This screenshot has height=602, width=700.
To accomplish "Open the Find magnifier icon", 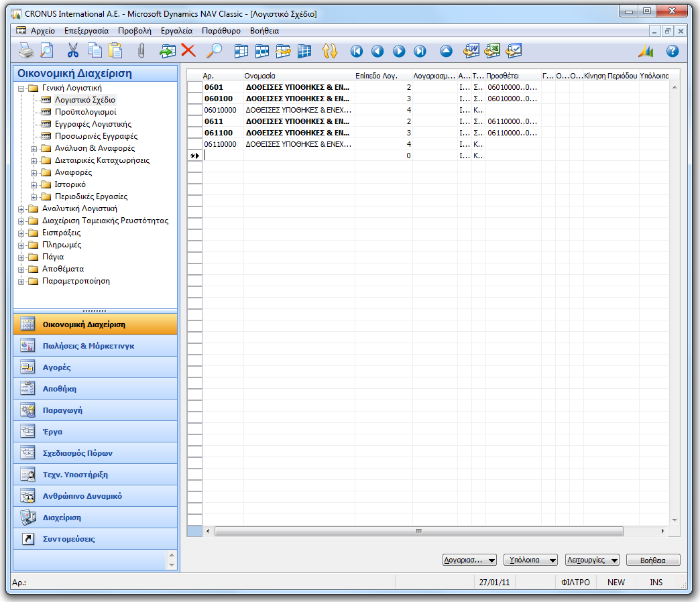I will click(x=215, y=51).
